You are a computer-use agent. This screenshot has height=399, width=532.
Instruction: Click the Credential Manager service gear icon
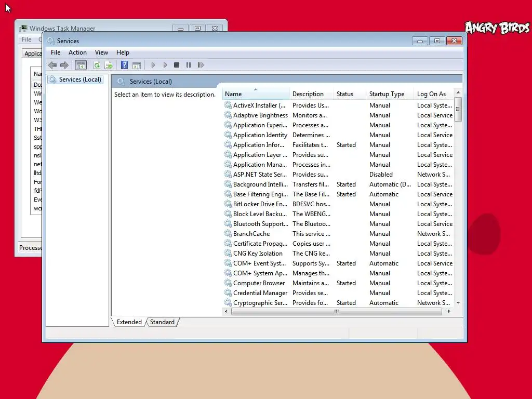tap(228, 292)
